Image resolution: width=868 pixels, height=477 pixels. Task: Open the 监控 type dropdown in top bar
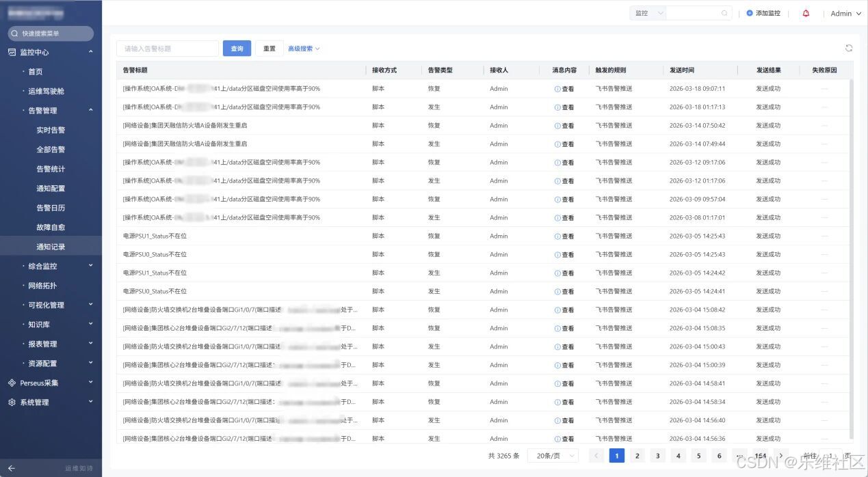[648, 13]
